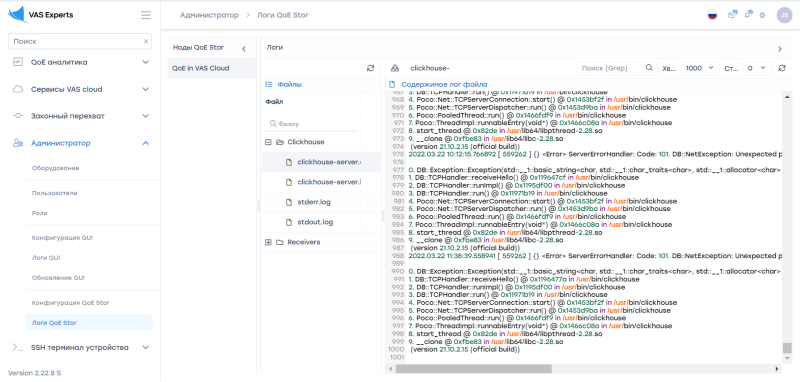Image resolution: width=800 pixels, height=382 pixels.
Task: Refresh the files list panel
Action: tap(370, 68)
